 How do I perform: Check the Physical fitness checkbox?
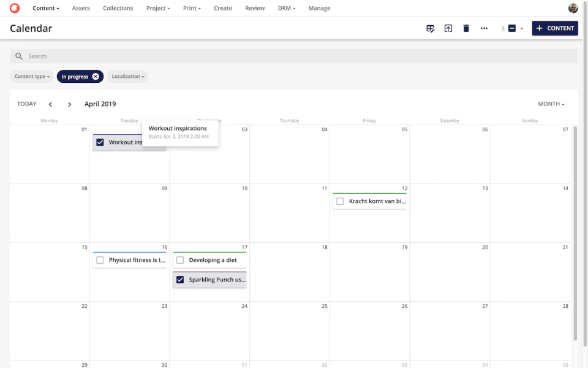click(x=100, y=259)
